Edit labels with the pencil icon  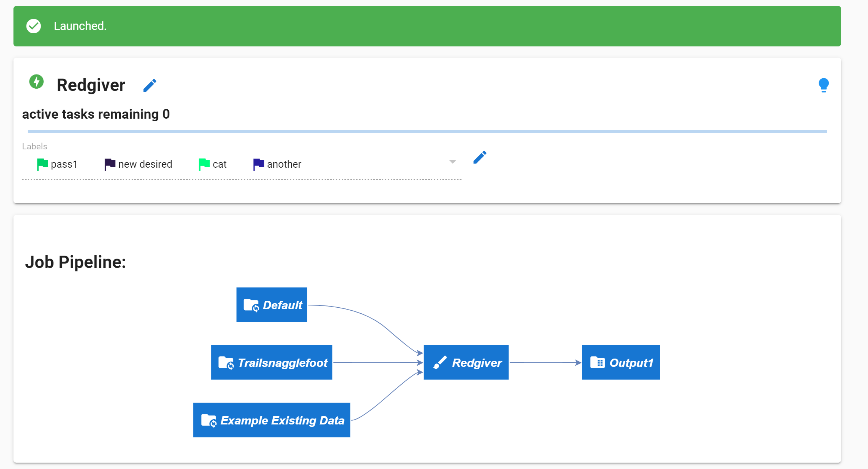(479, 157)
